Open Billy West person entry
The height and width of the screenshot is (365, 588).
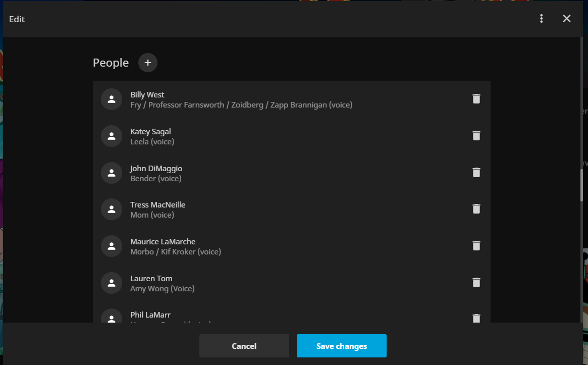[147, 95]
